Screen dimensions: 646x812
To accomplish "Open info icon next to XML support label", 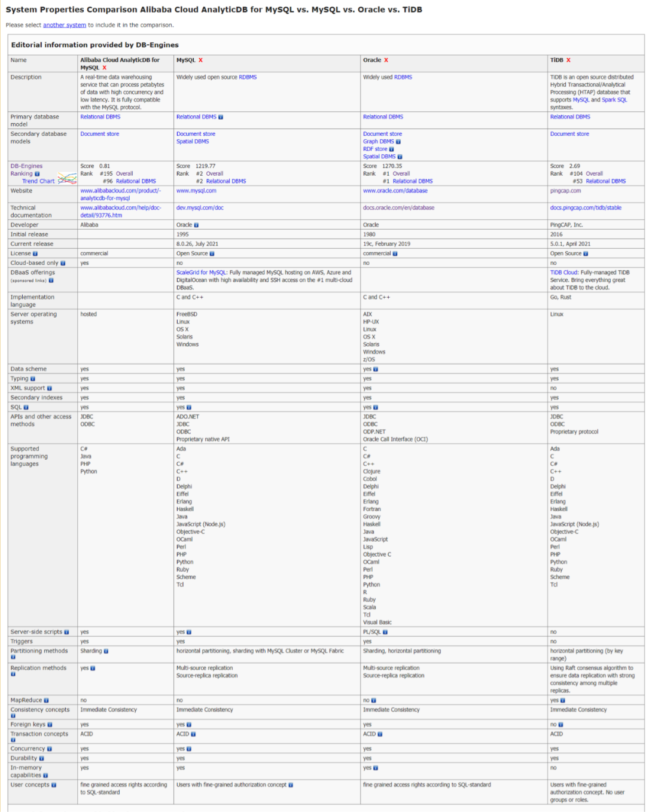I will pos(50,389).
